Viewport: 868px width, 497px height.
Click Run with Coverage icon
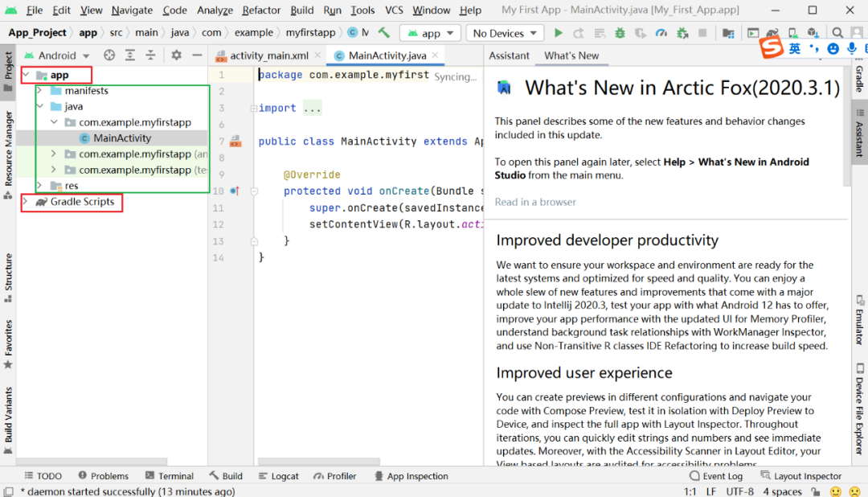641,33
